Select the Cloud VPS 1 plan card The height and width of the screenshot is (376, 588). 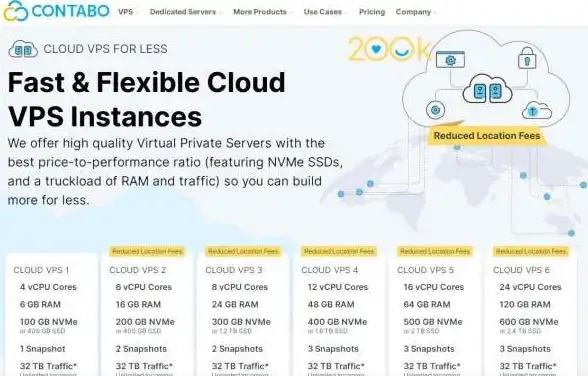52,315
